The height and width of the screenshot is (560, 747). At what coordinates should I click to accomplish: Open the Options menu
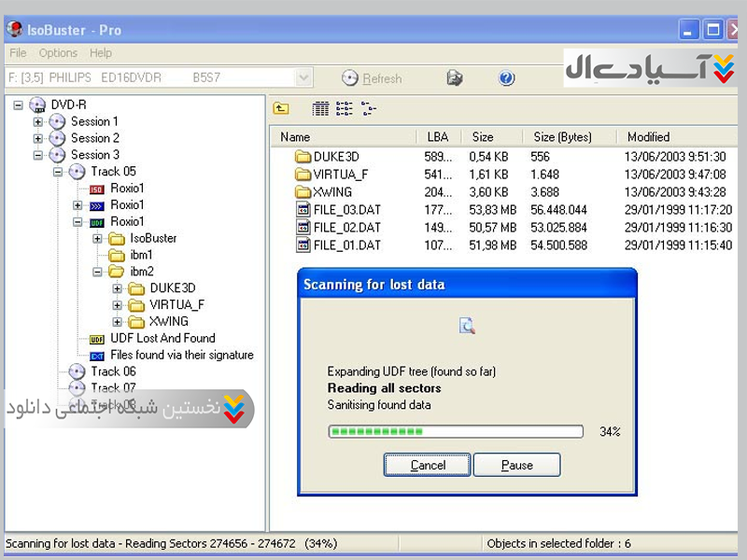coord(58,53)
